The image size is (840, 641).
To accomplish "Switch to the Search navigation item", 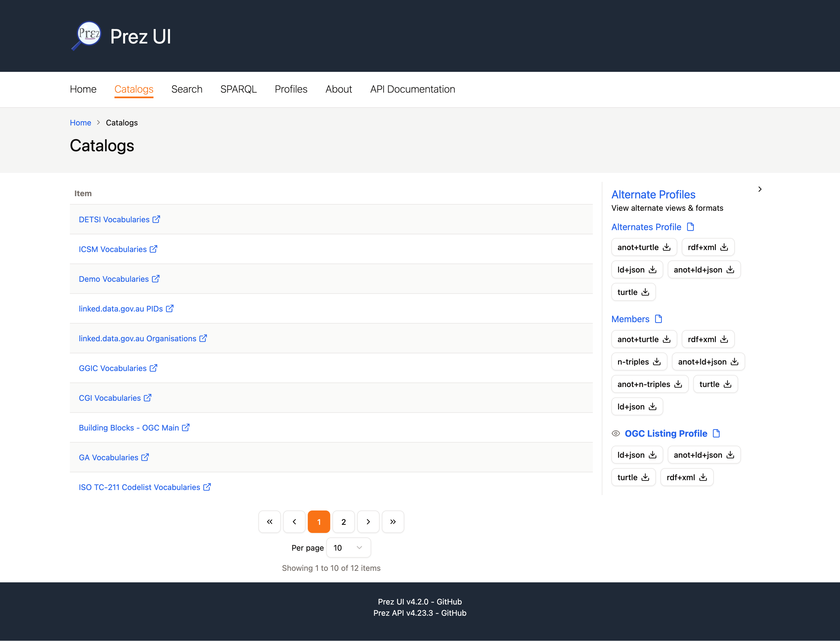I will 187,89.
